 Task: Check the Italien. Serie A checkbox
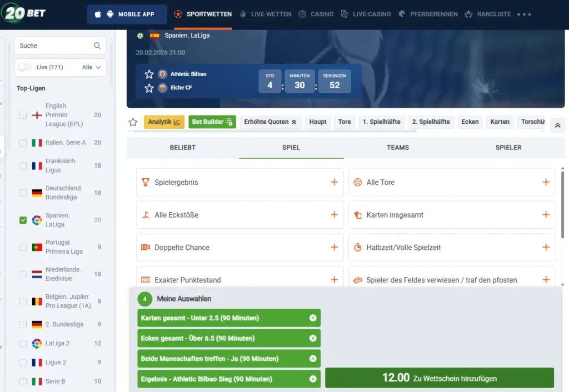23,143
